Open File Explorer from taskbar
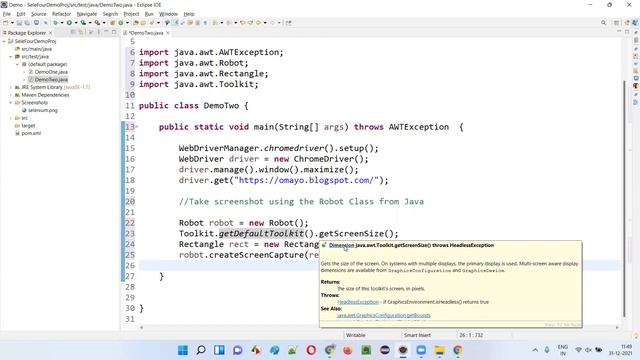 point(440,350)
